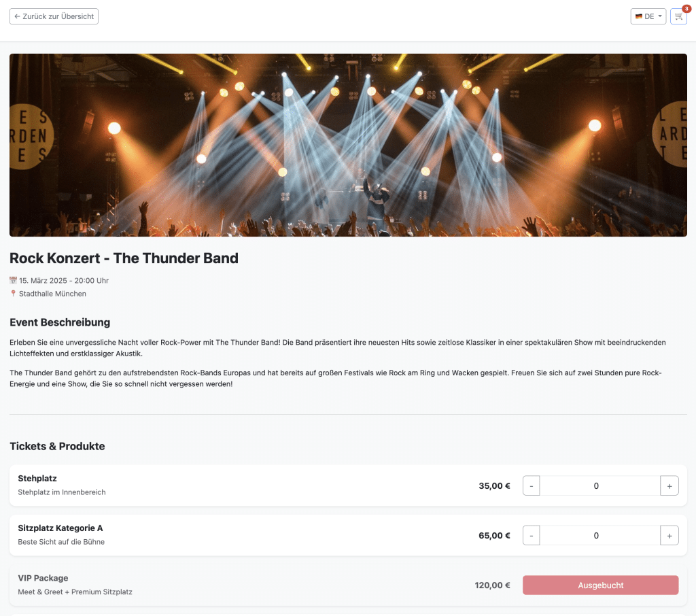
Task: Decrease Sitzplatz Kategorie A quantity
Action: pyautogui.click(x=531, y=536)
